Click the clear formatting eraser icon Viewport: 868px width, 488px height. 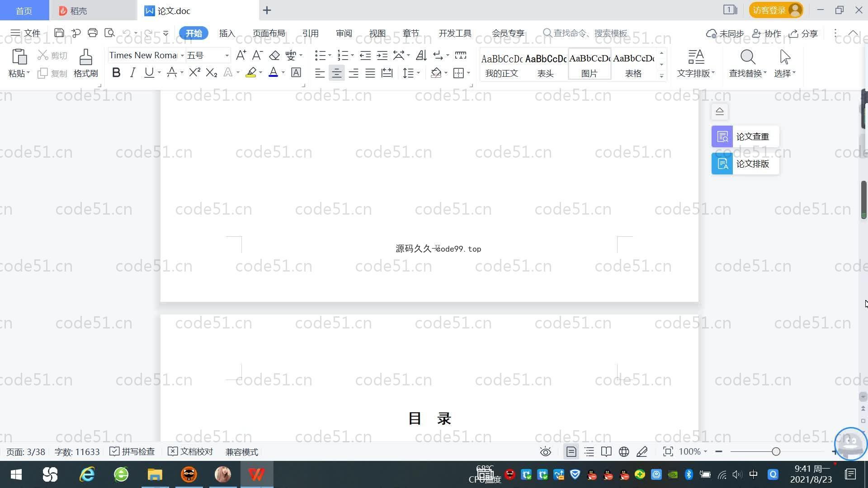click(x=274, y=56)
